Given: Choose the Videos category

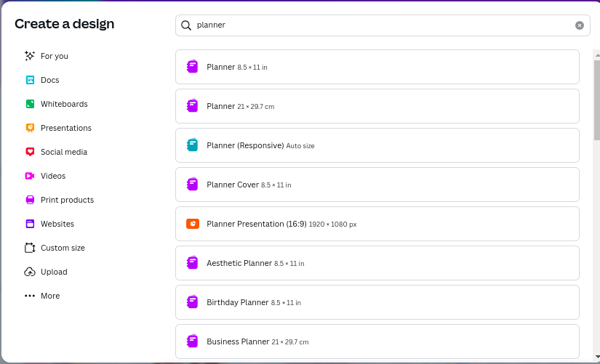Looking at the screenshot, I should (x=53, y=176).
